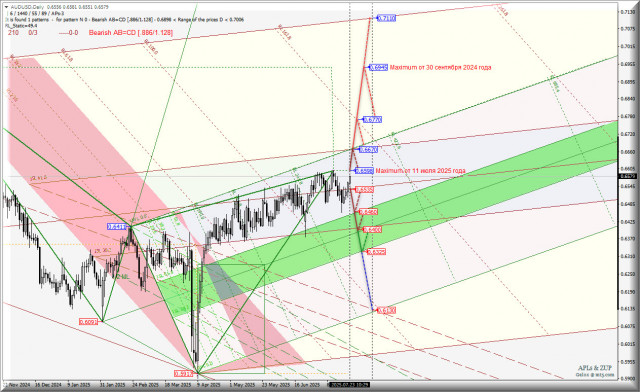Click the green channel band on the chart
Image resolution: width=640 pixels, height=392 pixels.
point(408,204)
